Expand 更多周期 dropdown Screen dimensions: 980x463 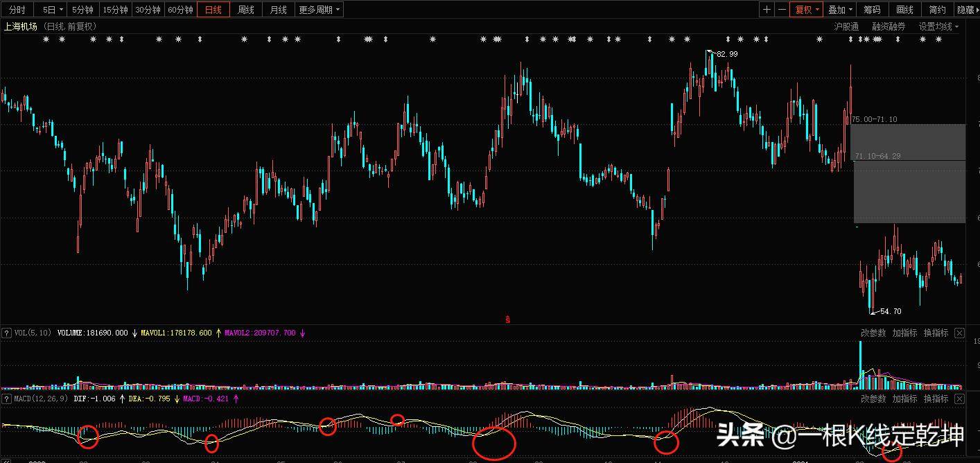coord(320,10)
